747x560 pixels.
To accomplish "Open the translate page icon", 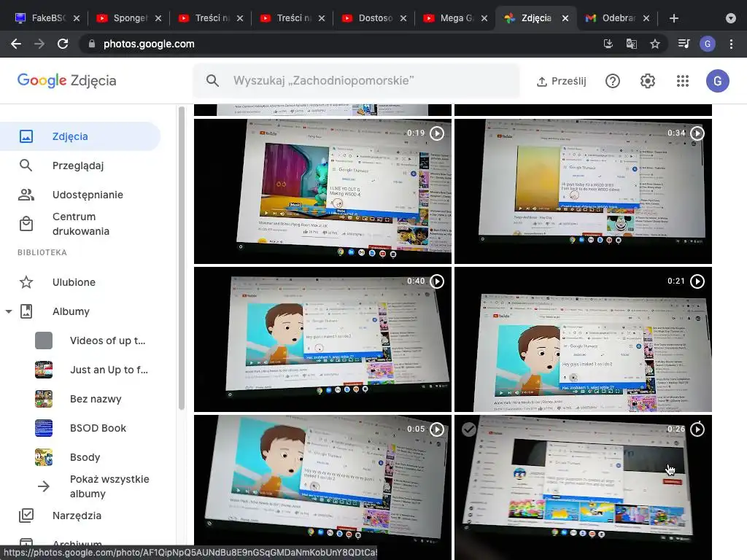I will click(x=631, y=44).
